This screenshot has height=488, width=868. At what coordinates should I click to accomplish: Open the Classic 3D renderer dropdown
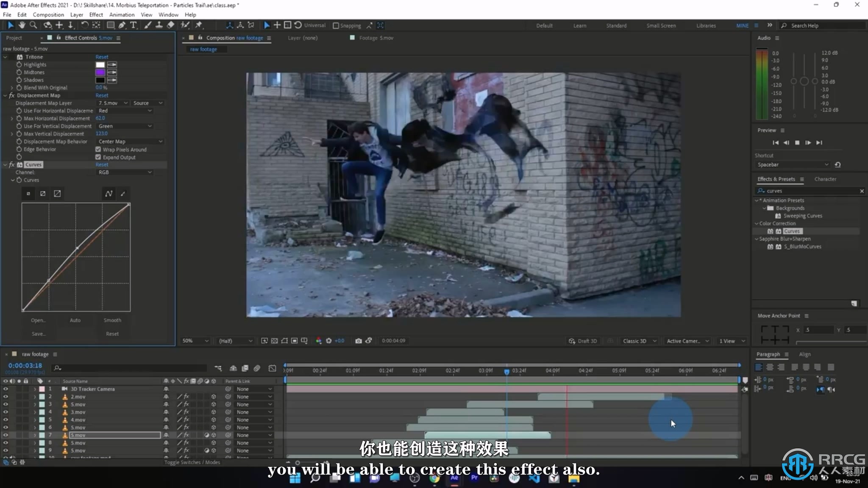tap(640, 341)
